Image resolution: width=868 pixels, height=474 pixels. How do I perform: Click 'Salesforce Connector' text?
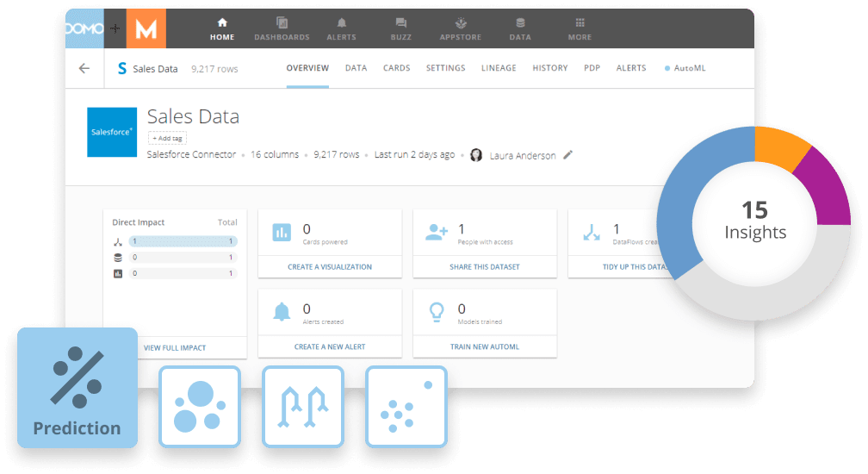tap(191, 154)
